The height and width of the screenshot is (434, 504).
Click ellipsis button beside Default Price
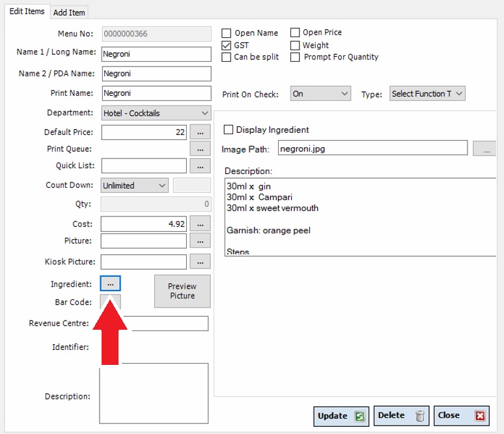point(200,132)
